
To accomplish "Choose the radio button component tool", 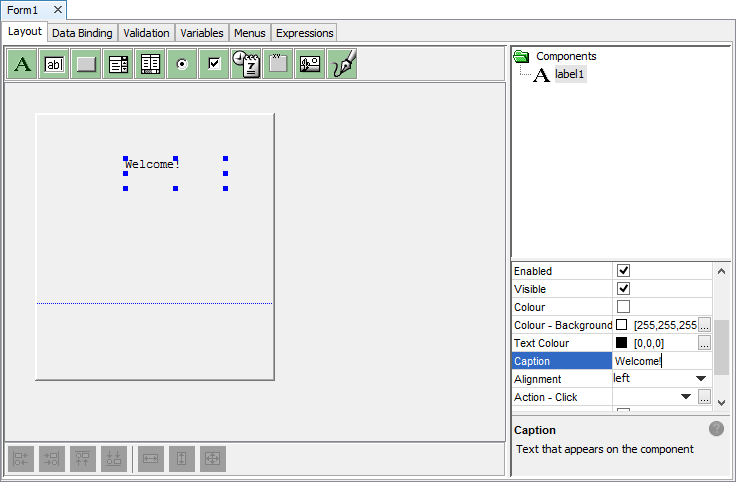I will coord(182,64).
